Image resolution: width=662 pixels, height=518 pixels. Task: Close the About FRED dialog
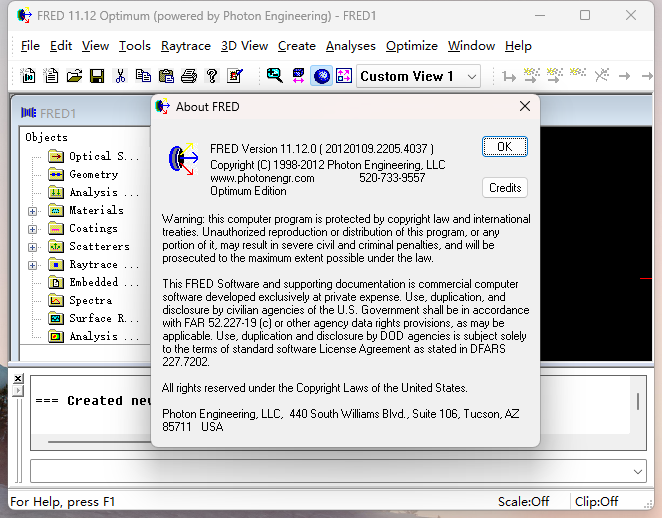[525, 106]
